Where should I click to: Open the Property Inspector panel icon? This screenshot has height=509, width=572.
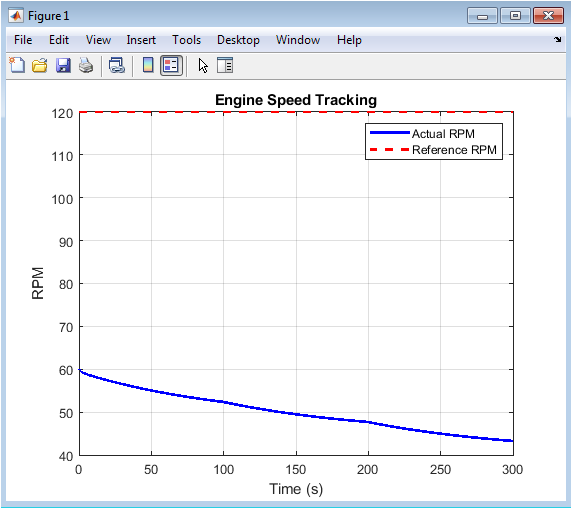tap(225, 66)
